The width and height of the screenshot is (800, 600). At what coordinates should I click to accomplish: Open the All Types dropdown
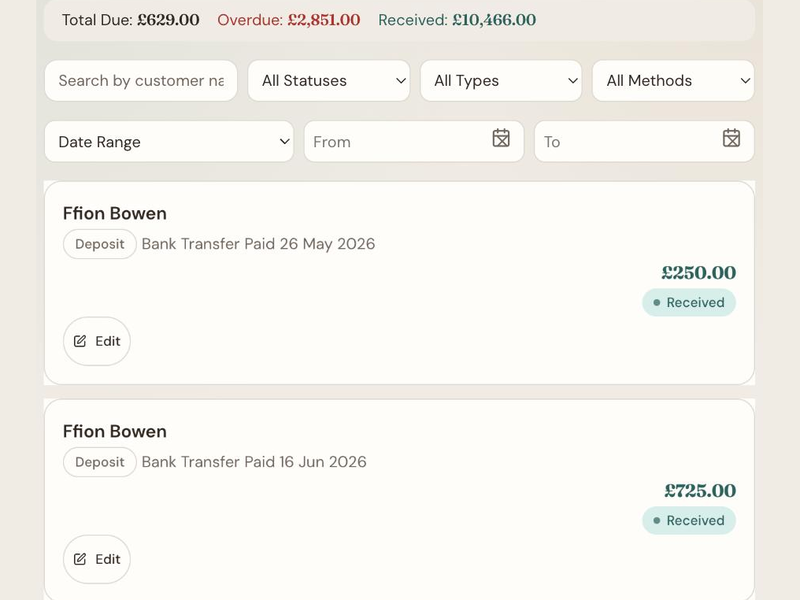pos(501,81)
